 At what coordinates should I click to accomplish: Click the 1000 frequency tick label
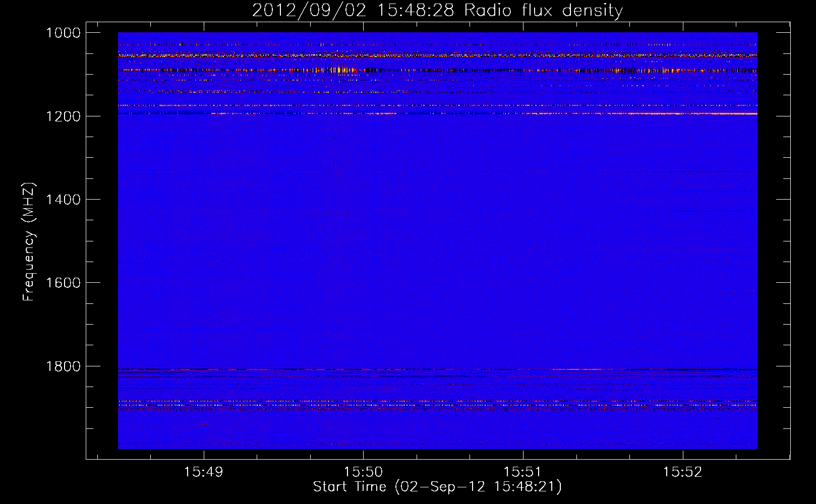click(63, 33)
